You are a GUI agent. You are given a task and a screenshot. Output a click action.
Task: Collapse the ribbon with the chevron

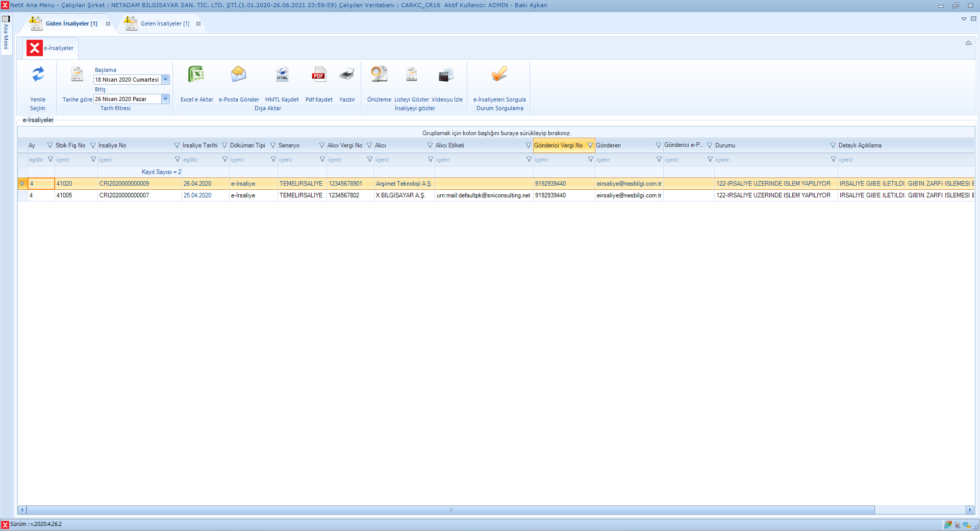(968, 43)
